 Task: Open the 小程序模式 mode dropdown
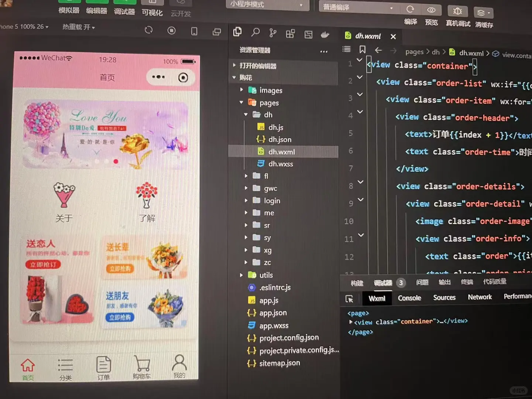(x=267, y=4)
